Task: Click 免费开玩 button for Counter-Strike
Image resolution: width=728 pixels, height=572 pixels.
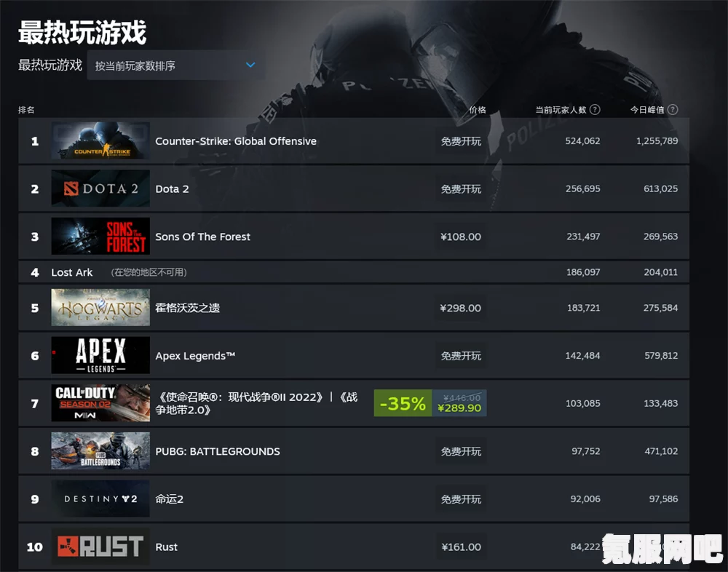Action: (461, 141)
